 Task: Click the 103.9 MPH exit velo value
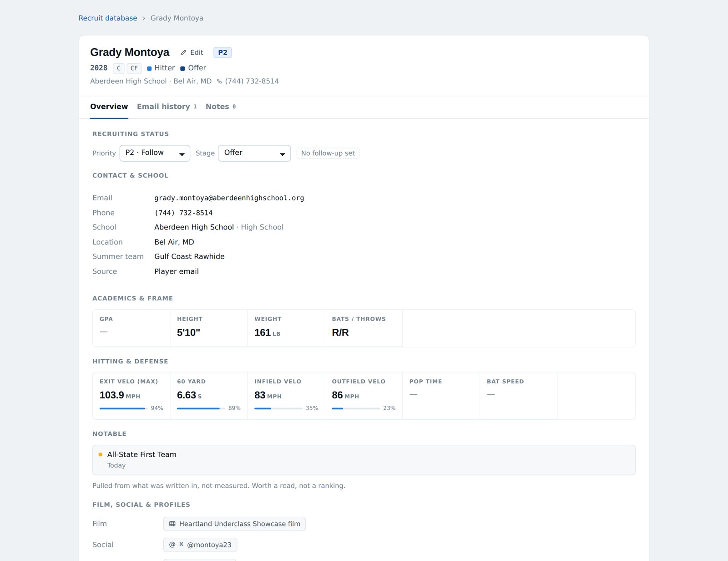coord(120,395)
